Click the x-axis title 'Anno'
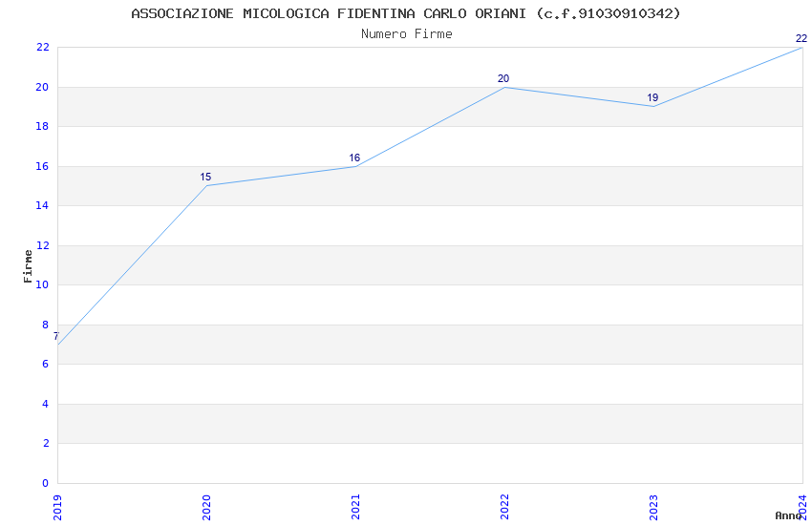This screenshot has height=525, width=812. pos(788,515)
